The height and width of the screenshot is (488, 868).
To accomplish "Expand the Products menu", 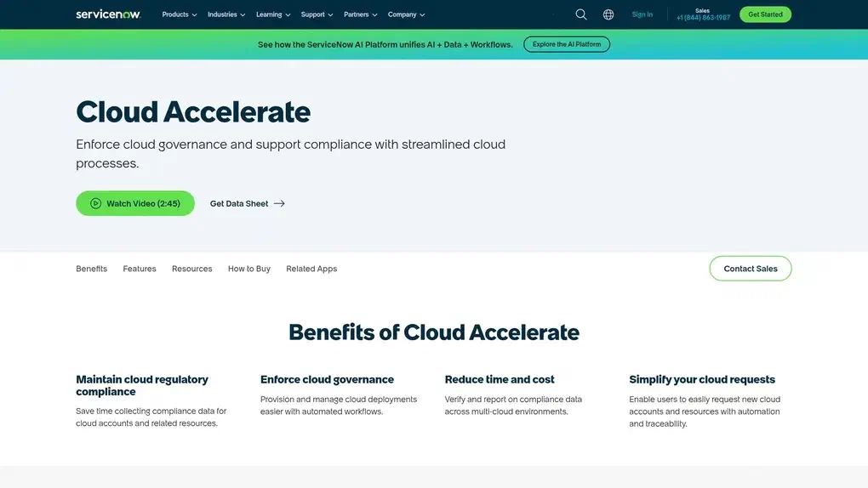I will [x=180, y=14].
